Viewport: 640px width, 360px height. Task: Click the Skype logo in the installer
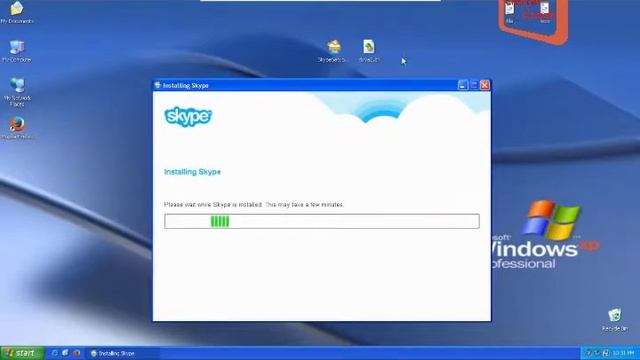coord(188,117)
